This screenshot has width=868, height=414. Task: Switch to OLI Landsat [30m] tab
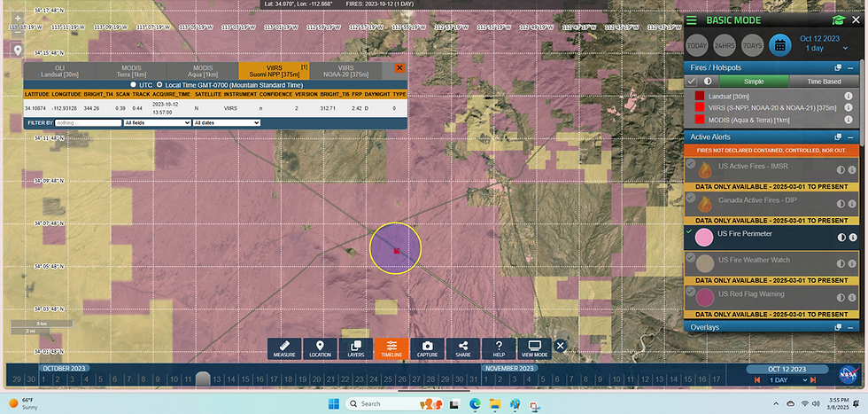(59, 70)
